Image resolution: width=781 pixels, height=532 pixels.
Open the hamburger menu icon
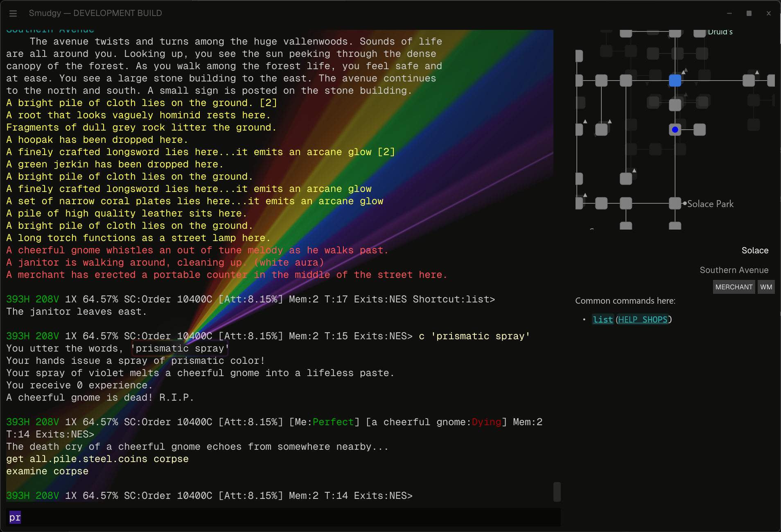click(13, 13)
